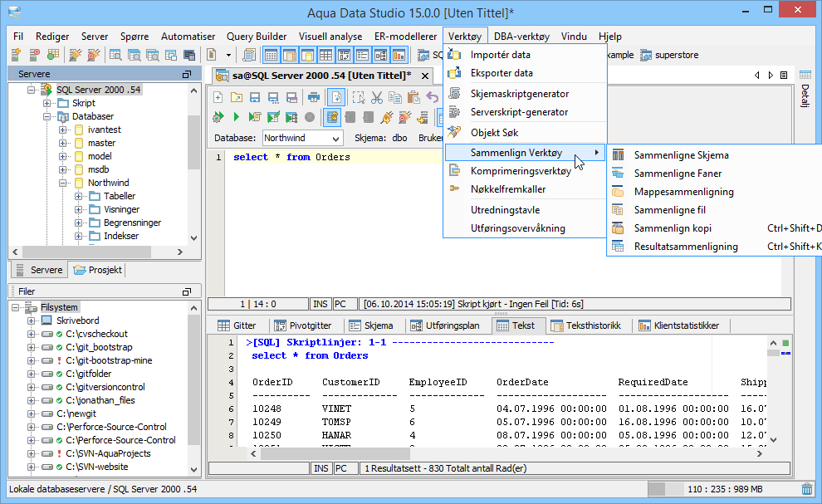822x504 pixels.
Task: Expand the Tabeller folder
Action: (78, 196)
